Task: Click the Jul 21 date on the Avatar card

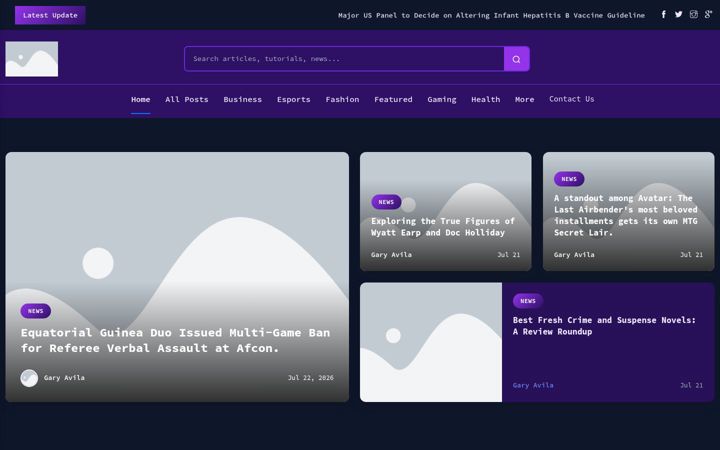Action: pos(691,254)
